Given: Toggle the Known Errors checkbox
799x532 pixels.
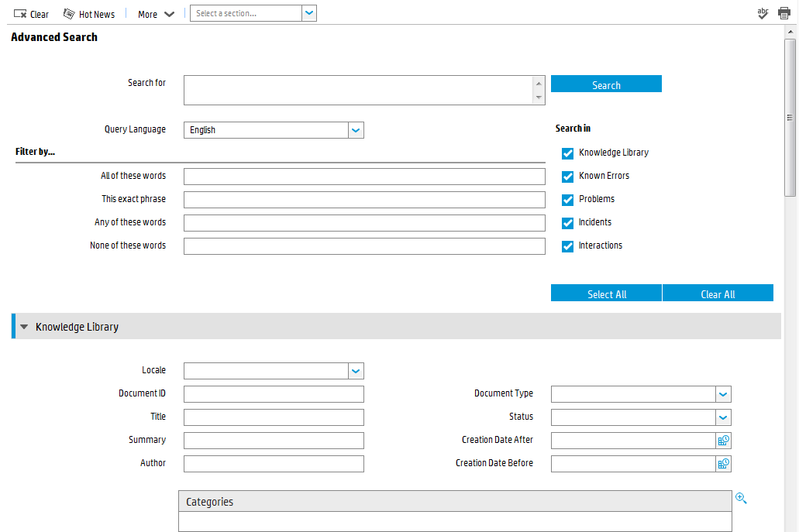Looking at the screenshot, I should [x=568, y=177].
